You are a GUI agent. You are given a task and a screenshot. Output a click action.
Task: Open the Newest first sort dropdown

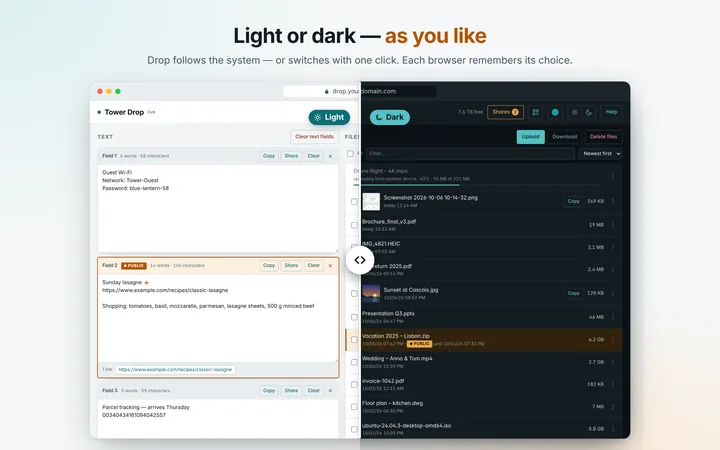point(601,153)
